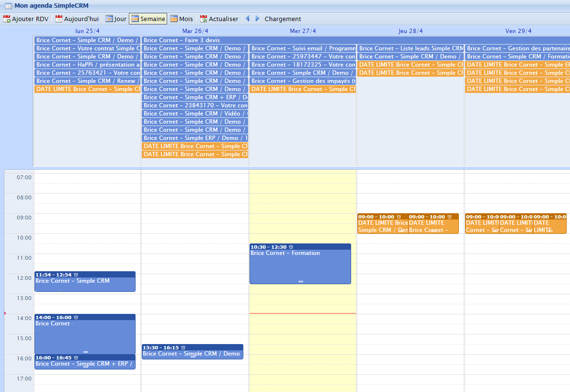Jump to today with Aujourd'hui

tap(77, 19)
